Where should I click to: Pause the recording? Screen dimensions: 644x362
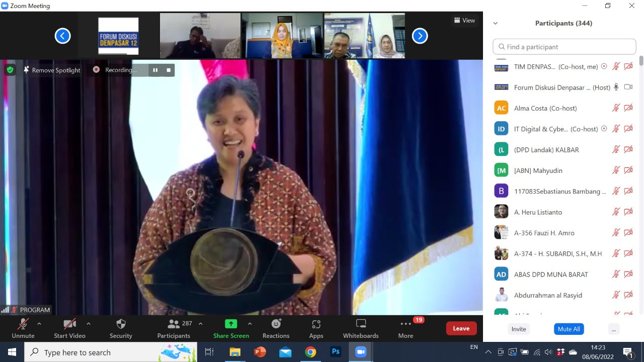(155, 70)
